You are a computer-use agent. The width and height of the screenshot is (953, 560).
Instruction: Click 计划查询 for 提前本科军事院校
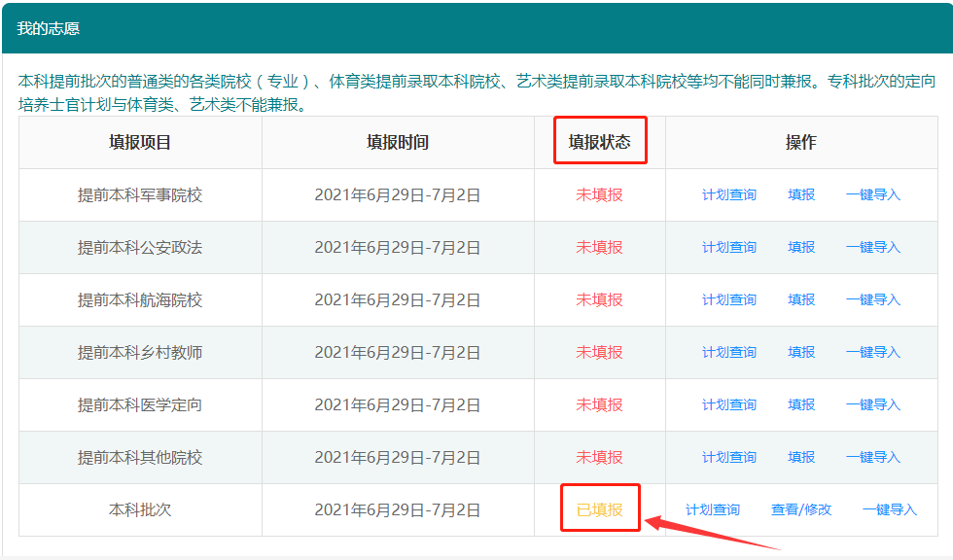click(728, 194)
